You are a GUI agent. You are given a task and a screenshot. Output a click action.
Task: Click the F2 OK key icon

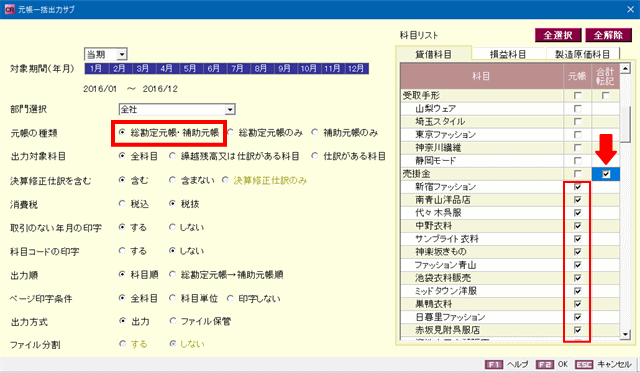pyautogui.click(x=544, y=364)
